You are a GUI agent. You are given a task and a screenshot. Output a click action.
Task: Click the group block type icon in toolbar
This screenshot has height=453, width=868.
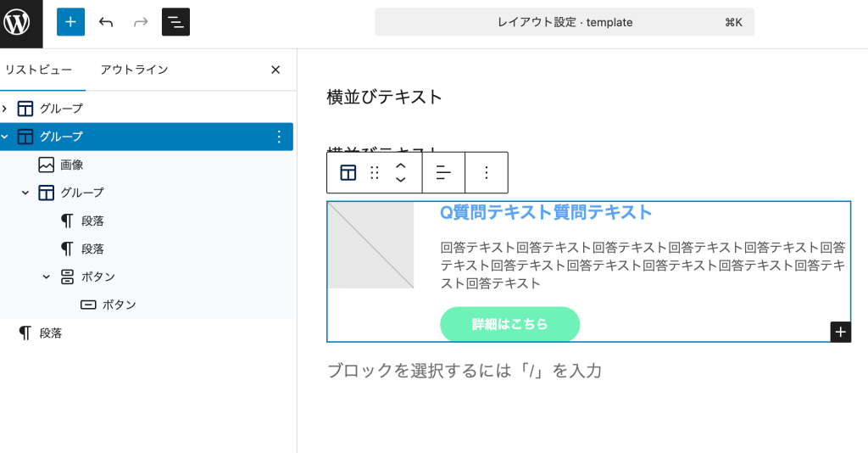[x=348, y=173]
